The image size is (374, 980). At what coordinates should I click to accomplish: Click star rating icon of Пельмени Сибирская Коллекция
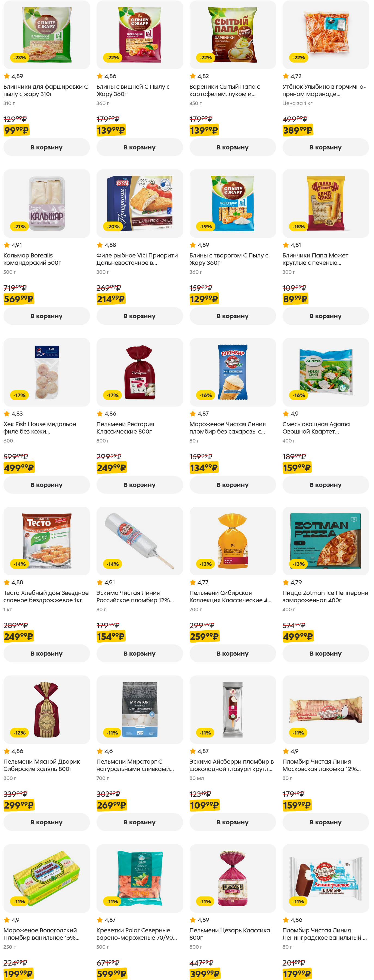[x=193, y=582]
